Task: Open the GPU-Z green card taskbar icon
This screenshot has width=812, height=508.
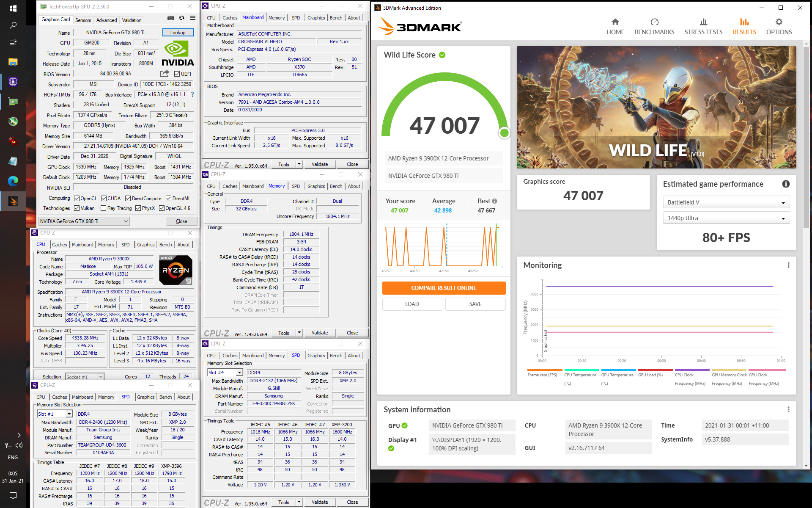Action: (13, 102)
